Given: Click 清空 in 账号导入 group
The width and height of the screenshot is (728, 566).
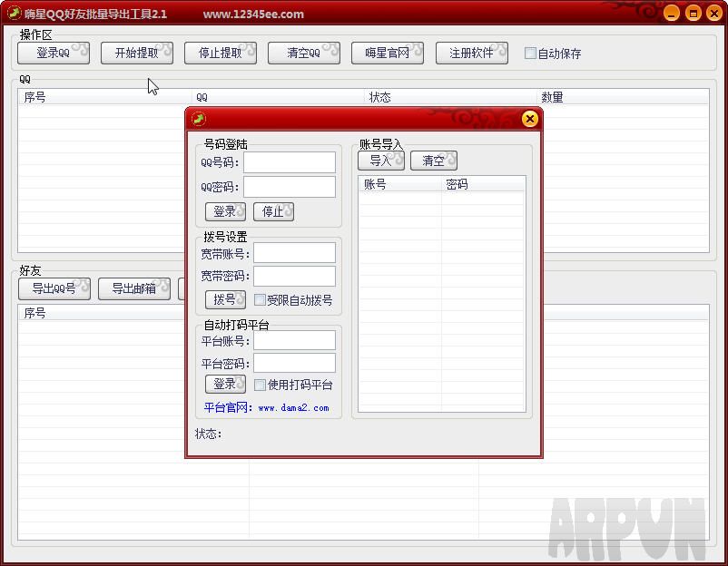Looking at the screenshot, I should [x=434, y=161].
